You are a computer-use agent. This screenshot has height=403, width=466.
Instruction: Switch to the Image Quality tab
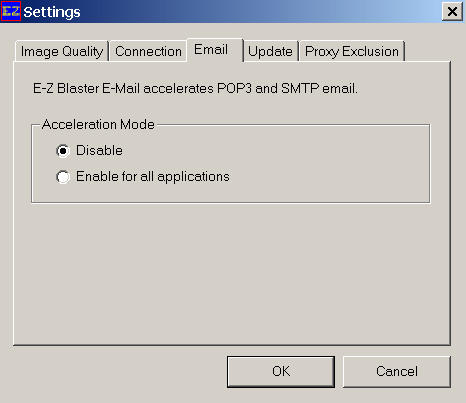(x=62, y=51)
